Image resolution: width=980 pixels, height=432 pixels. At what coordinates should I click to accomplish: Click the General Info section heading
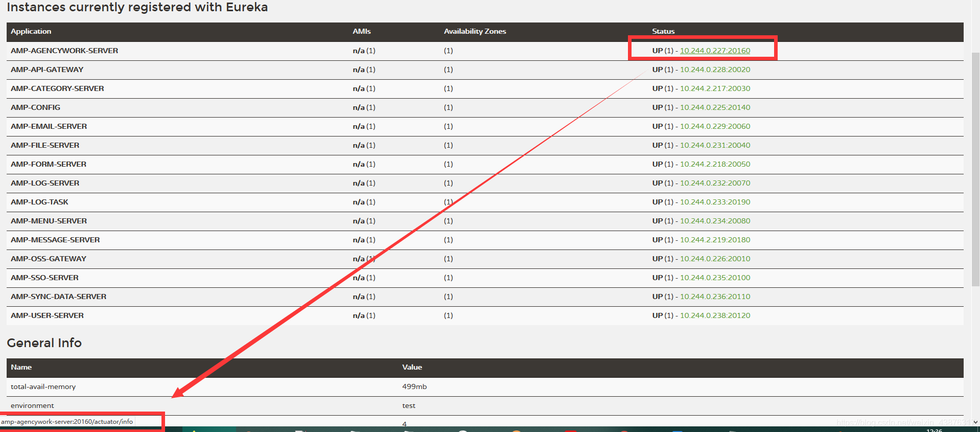(x=44, y=343)
